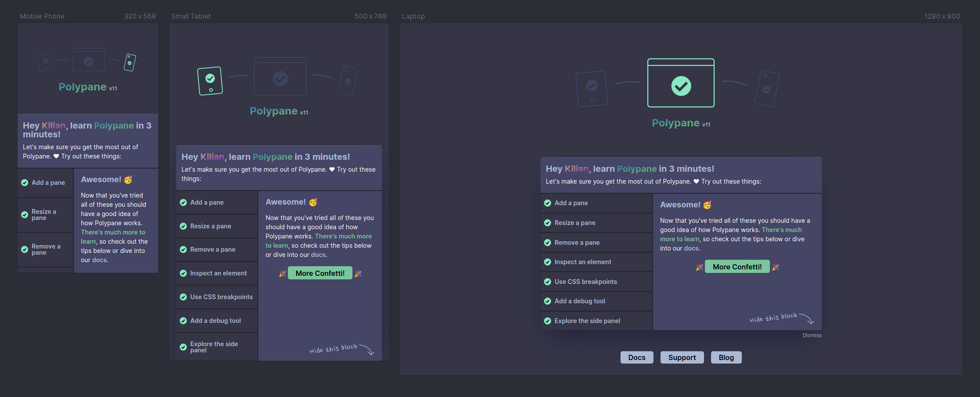Viewport: 980px width, 397px height.
Task: Select Add a pane step in Small Tablet pane
Action: pyautogui.click(x=217, y=202)
